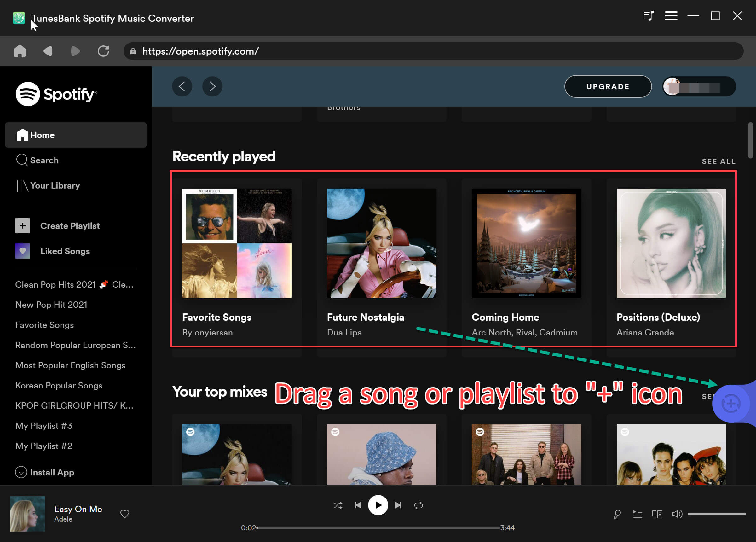Toggle repeat mode
756x542 pixels.
point(419,505)
